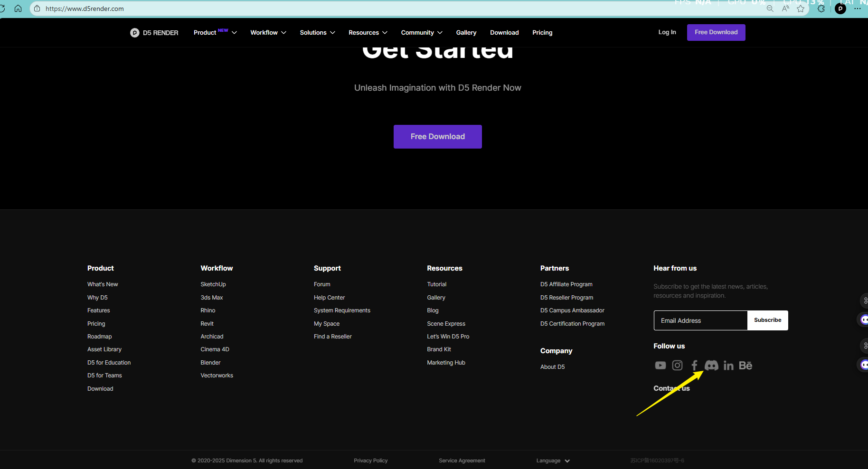This screenshot has width=868, height=469.
Task: Open D5 for Education footer link
Action: [109, 363]
